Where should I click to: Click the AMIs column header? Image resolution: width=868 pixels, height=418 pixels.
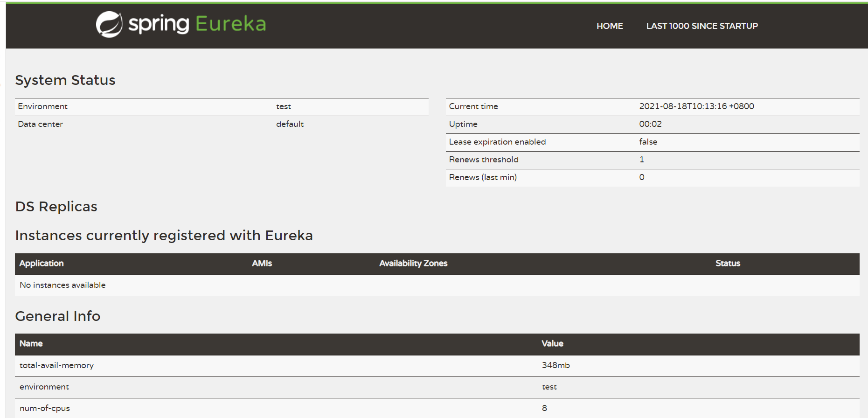(x=262, y=263)
